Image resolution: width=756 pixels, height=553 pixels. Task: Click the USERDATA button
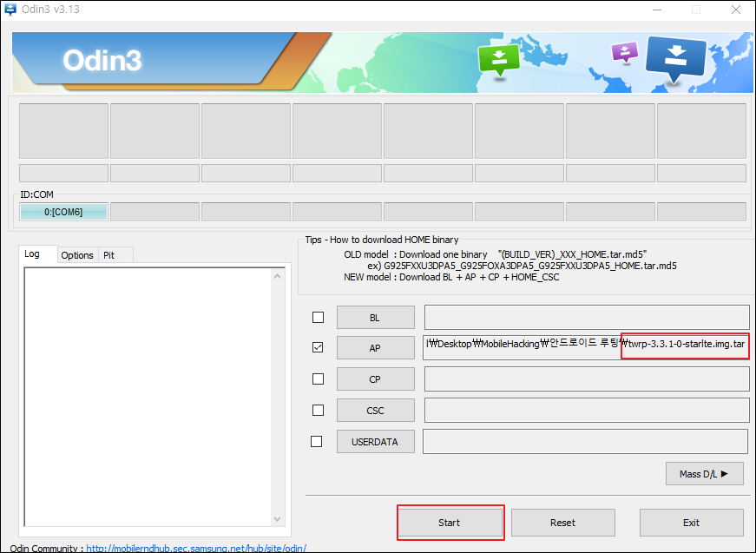pyautogui.click(x=375, y=442)
